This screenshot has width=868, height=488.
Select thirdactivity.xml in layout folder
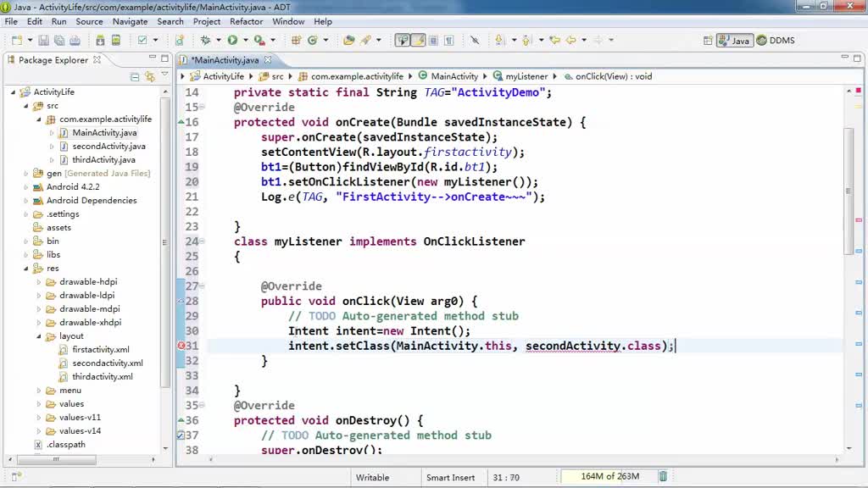click(103, 377)
